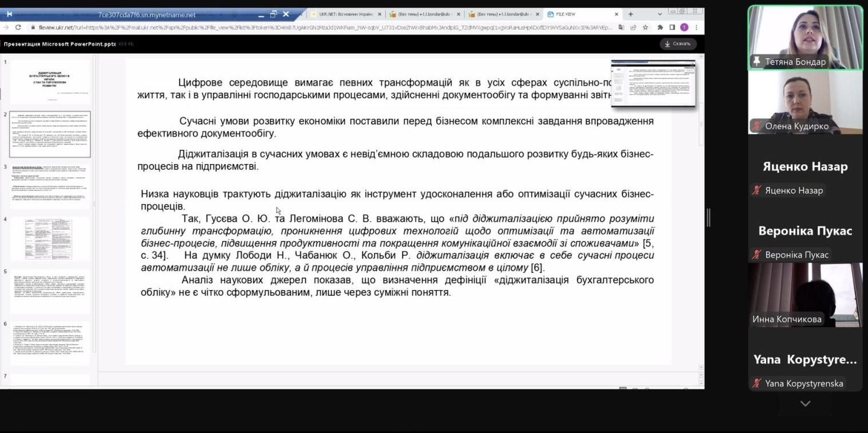Open the browser extensions puzzle icon
The height and width of the screenshot is (433, 868).
pos(660,27)
